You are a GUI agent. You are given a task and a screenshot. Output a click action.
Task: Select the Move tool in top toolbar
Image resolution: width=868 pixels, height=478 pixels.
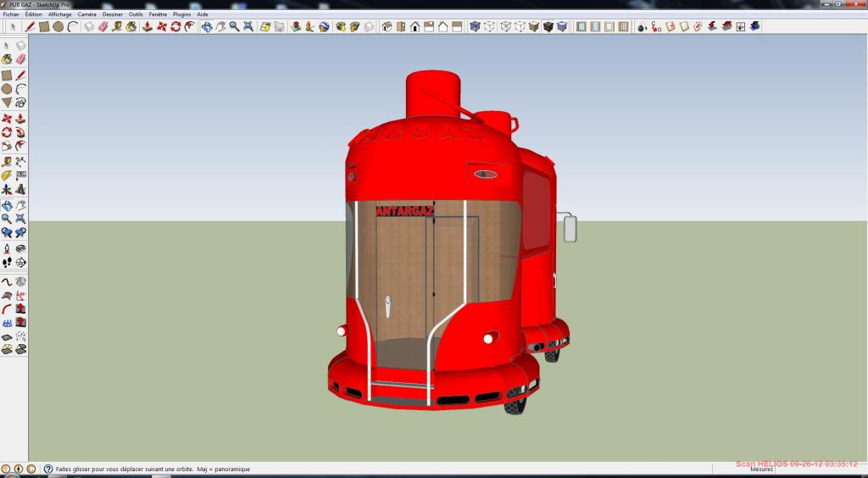tap(162, 26)
